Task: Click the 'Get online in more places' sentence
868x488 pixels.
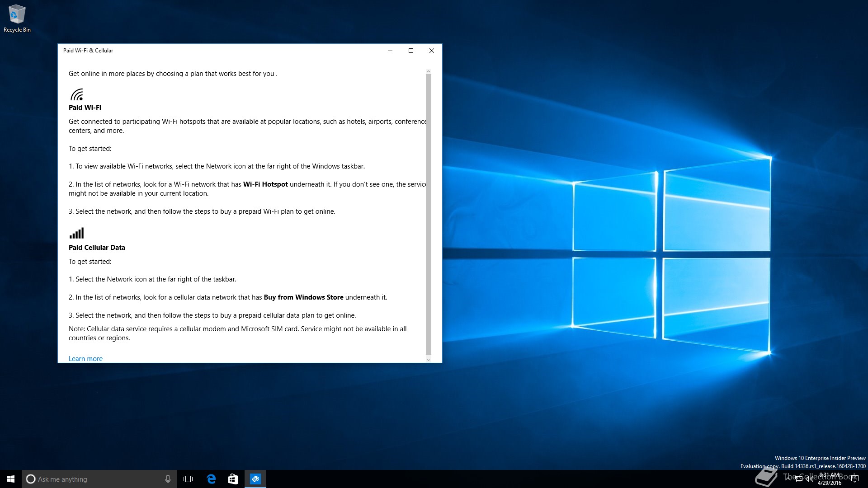Action: (x=173, y=74)
